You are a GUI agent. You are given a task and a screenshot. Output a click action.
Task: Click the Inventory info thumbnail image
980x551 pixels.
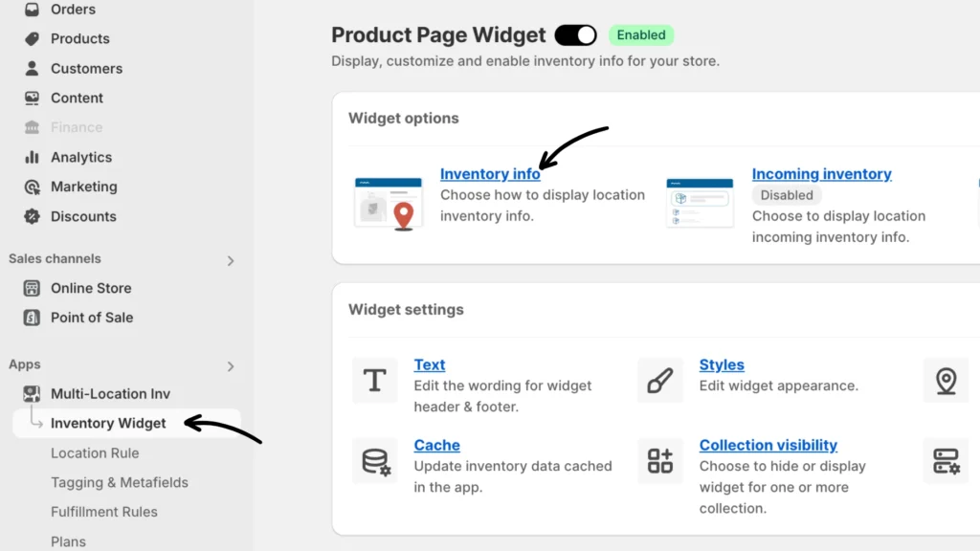[388, 202]
